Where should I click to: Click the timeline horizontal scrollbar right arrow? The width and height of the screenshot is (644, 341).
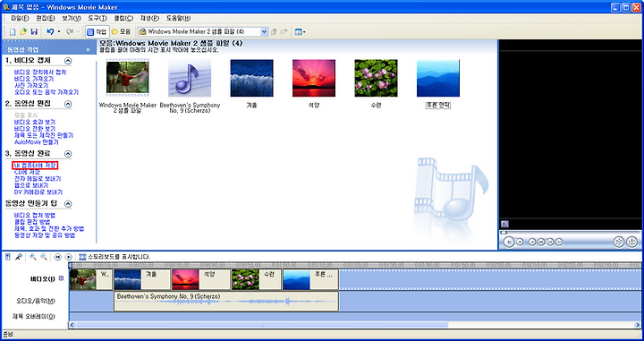(x=638, y=325)
